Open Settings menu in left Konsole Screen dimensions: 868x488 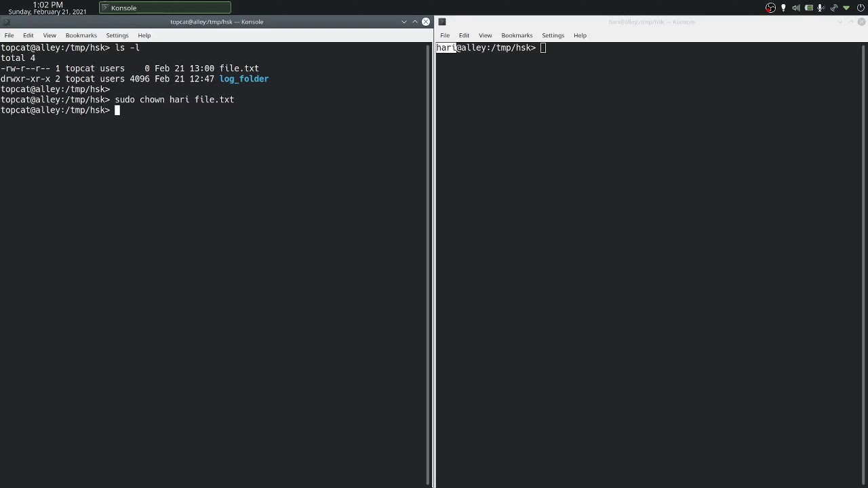click(117, 35)
